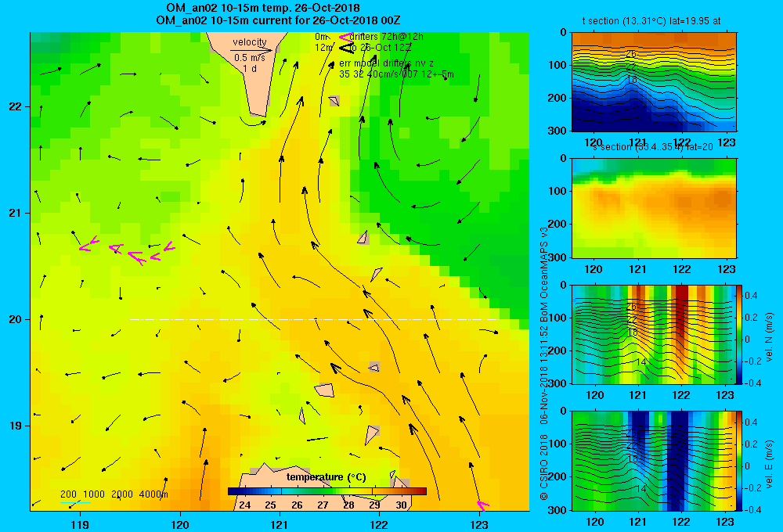Click the east velocity section plot panel

tap(654, 461)
